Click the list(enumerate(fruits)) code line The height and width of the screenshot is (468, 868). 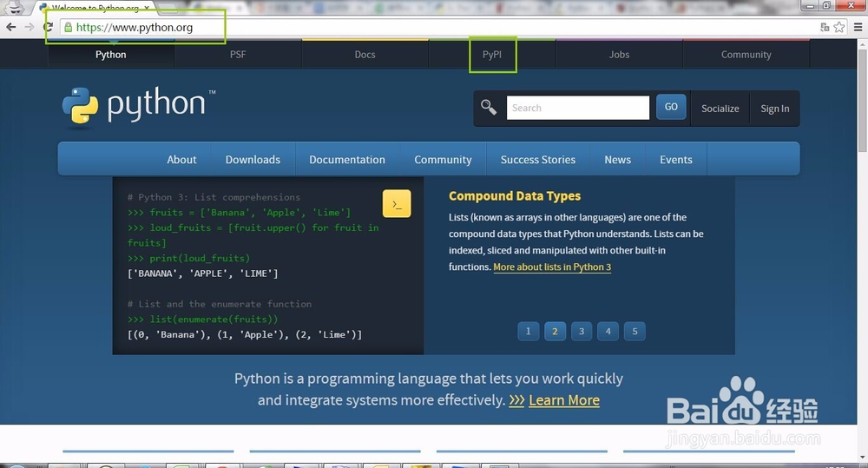coord(202,319)
